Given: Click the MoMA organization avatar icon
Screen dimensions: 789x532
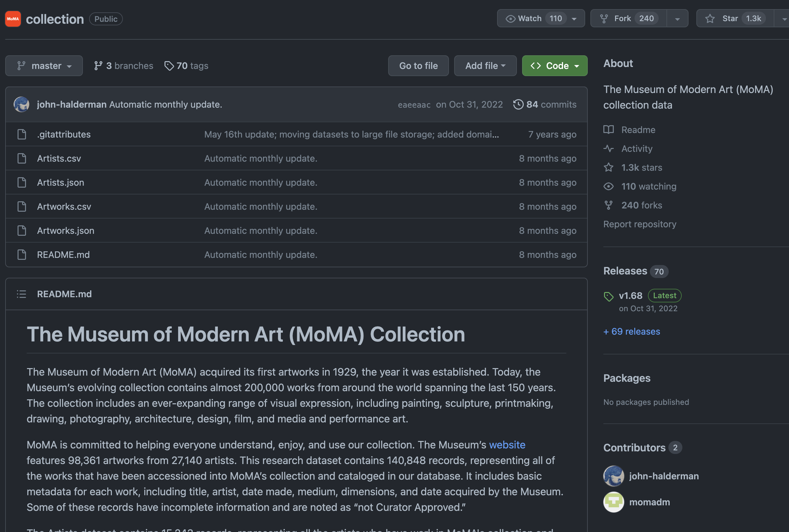Looking at the screenshot, I should [13, 19].
